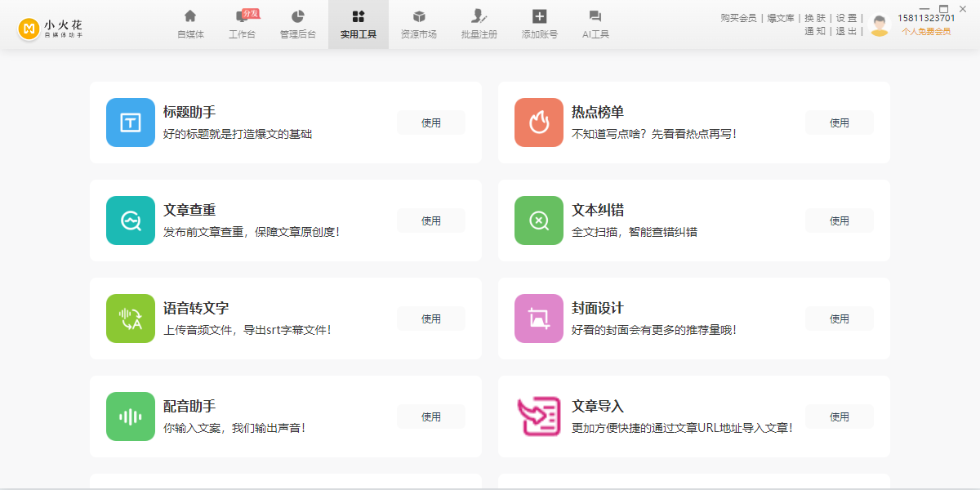Click the account number 15811323701

coord(926,18)
